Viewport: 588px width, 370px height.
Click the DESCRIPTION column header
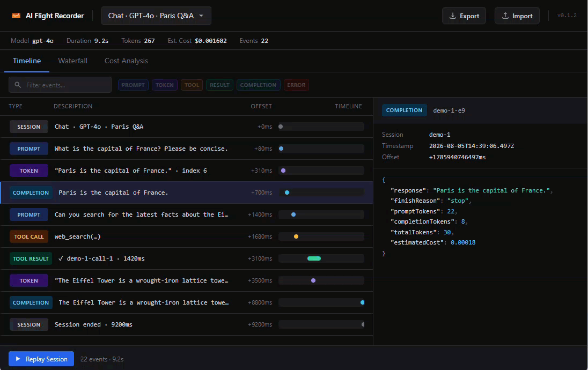pyautogui.click(x=73, y=107)
